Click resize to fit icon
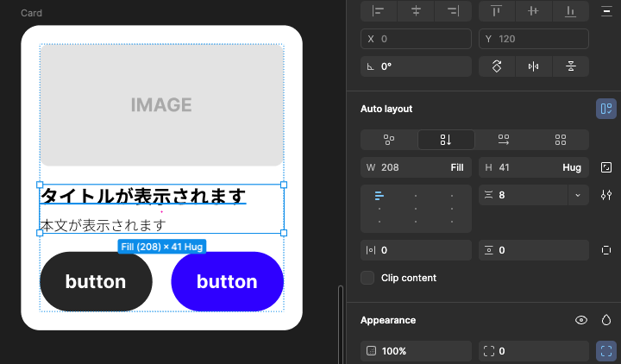 [606, 167]
